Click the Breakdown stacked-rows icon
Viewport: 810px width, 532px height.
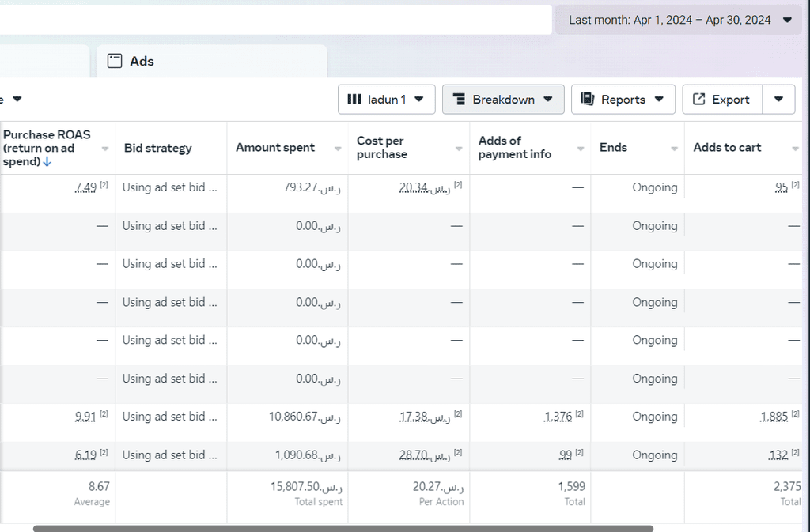pyautogui.click(x=458, y=100)
